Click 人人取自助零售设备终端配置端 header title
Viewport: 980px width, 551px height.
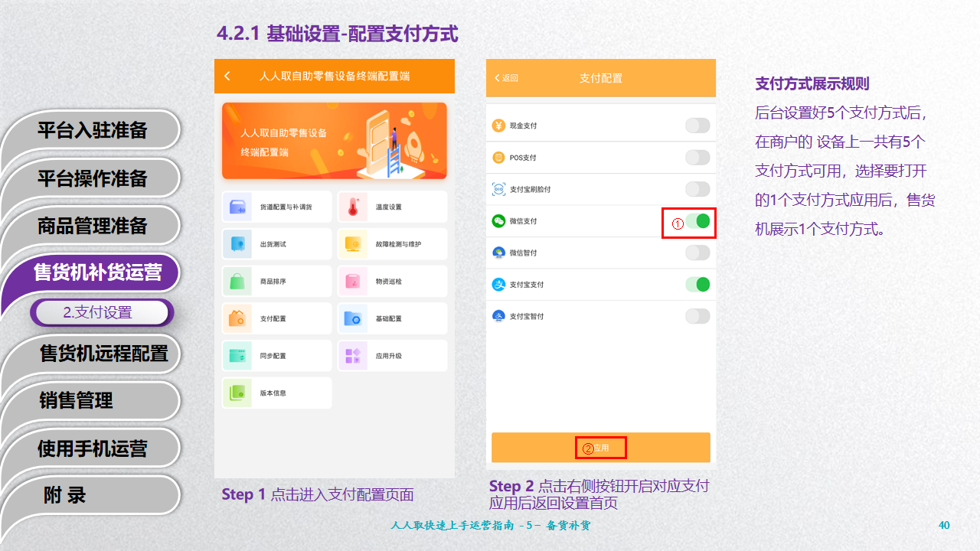tap(335, 76)
